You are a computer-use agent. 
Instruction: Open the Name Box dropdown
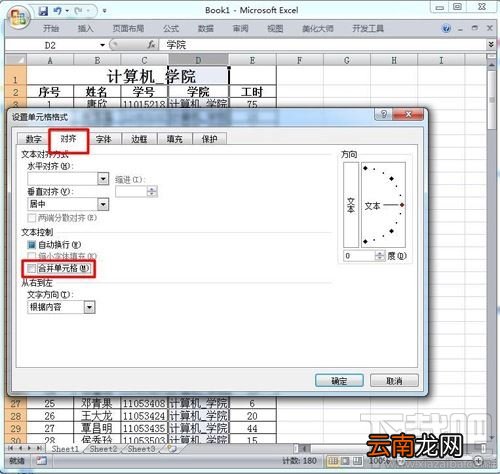[102, 45]
